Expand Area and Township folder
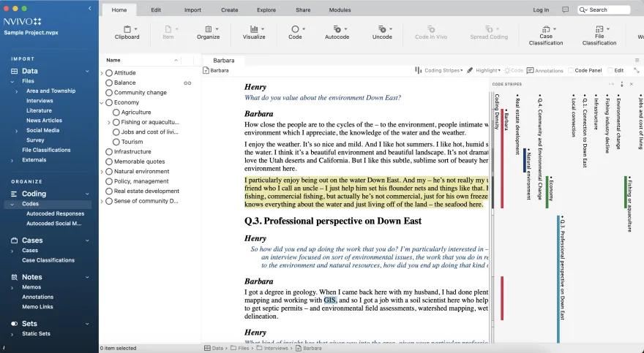This screenshot has width=644, height=353. pos(16,91)
